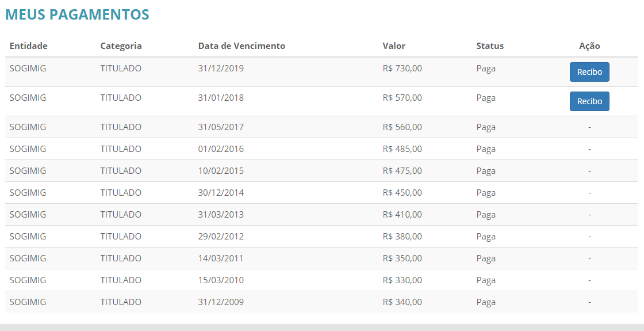
Task: Click the Meus Pagamentos page heading
Action: pos(77,15)
